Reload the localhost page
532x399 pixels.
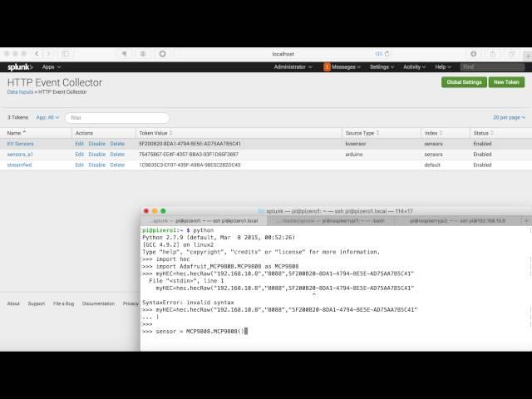point(387,53)
